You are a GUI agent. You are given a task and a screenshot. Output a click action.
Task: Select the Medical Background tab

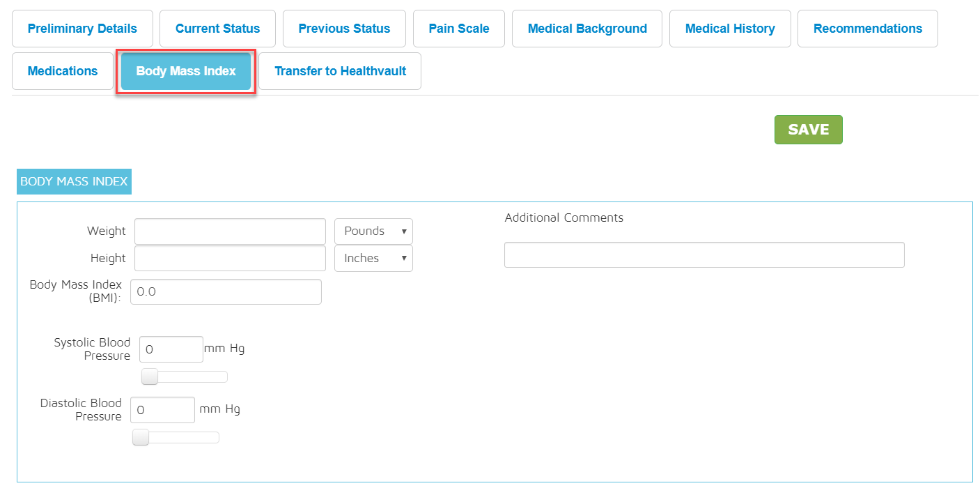(587, 29)
